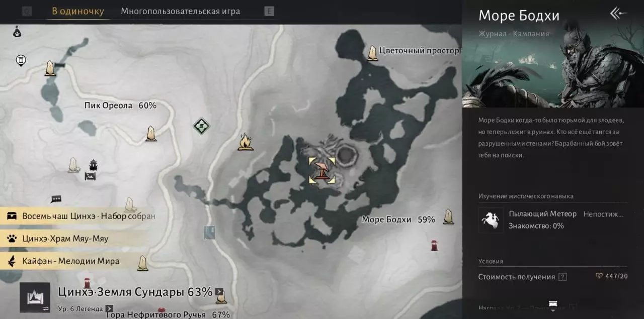The width and height of the screenshot is (644, 319).
Task: Click the question mark next to Стоимость получения
Action: (x=563, y=277)
